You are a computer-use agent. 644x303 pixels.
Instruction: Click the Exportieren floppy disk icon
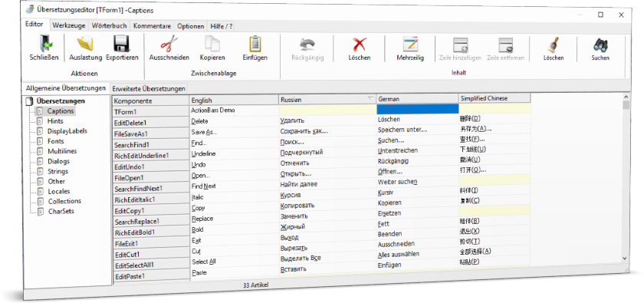(x=122, y=44)
